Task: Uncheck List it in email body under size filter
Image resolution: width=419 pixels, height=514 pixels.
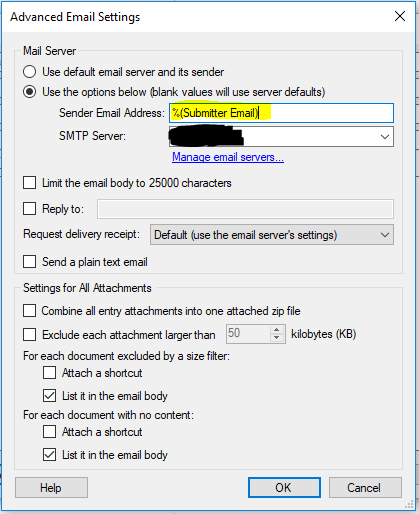Action: tap(49, 396)
